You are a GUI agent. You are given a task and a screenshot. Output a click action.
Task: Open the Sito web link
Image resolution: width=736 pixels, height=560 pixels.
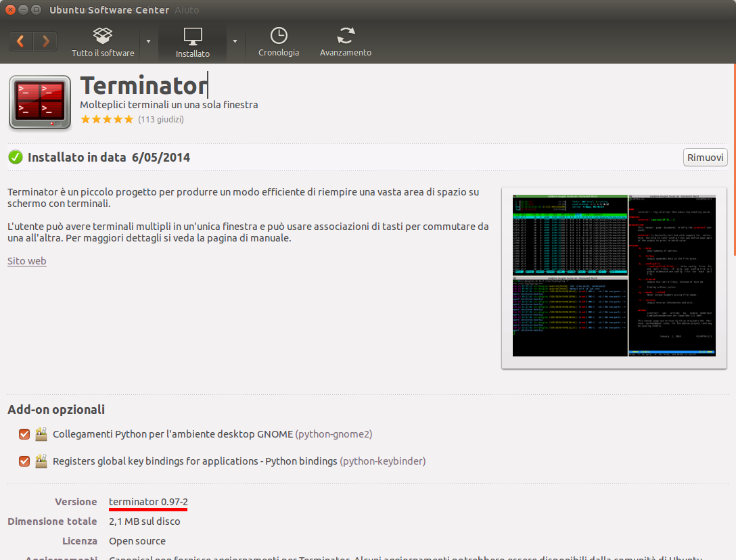point(27,261)
